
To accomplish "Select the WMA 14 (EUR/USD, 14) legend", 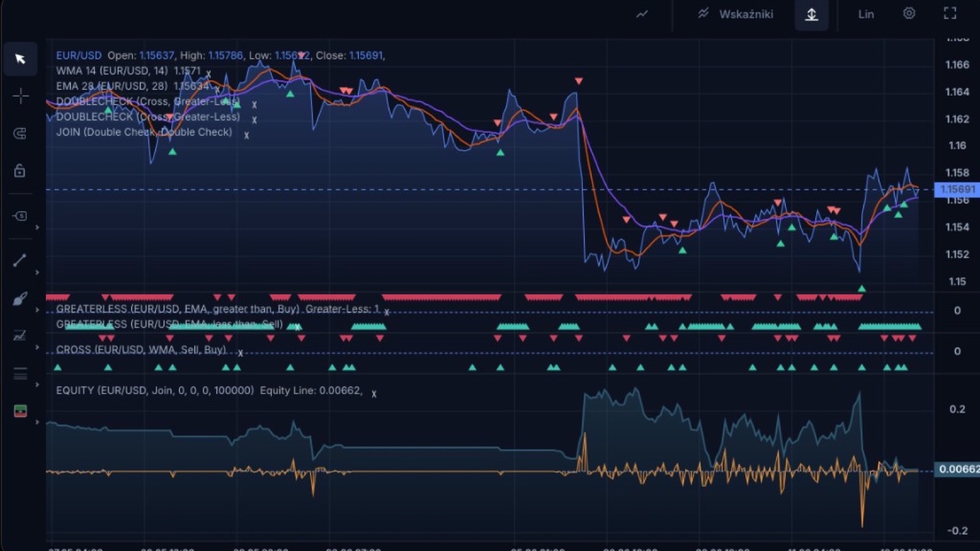I will point(111,70).
